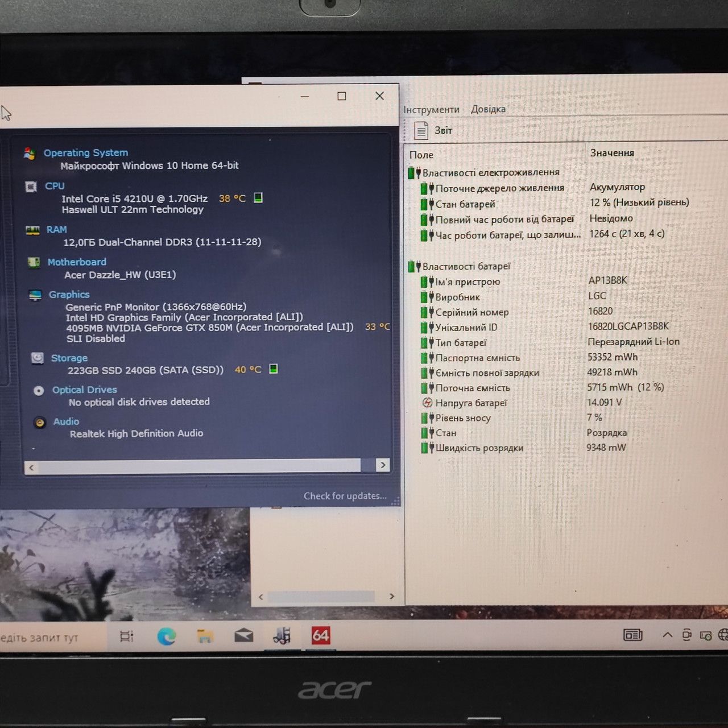
Task: Open the RAM section heading in Speccy
Action: point(57,229)
